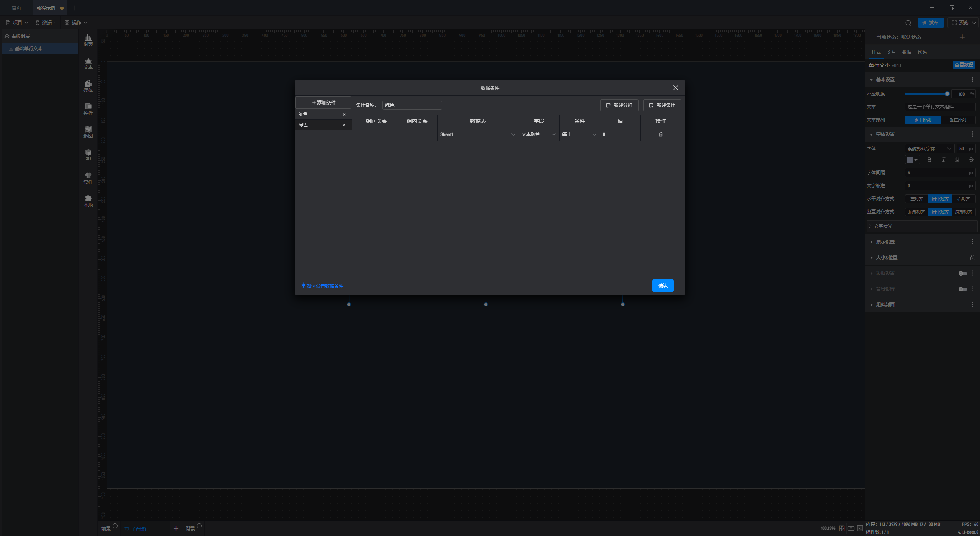980x536 pixels.
Task: Open the 文本颜色 field dropdown
Action: coord(539,134)
